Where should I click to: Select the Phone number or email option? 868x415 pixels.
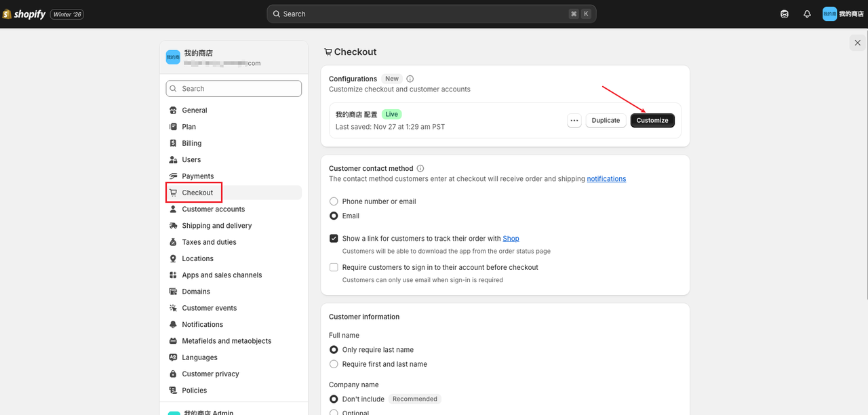pos(334,201)
